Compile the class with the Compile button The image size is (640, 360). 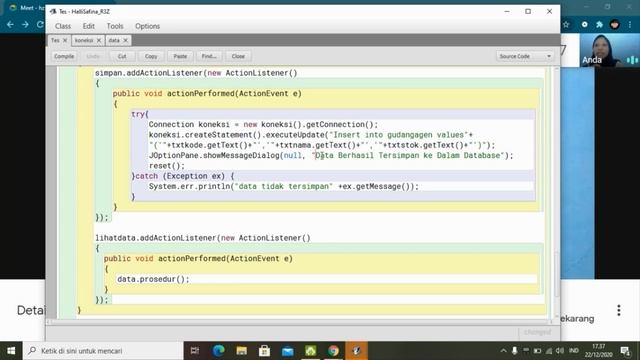[x=64, y=56]
